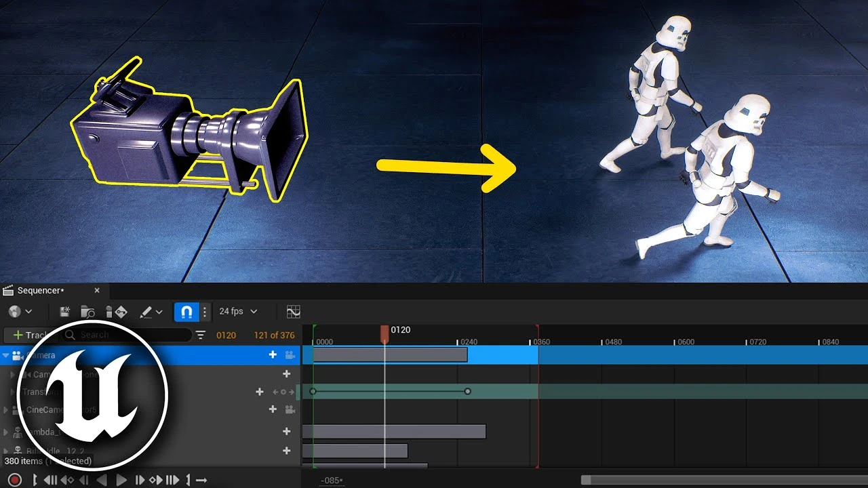The width and height of the screenshot is (868, 488).
Task: Step back one frame
Action: (x=84, y=480)
